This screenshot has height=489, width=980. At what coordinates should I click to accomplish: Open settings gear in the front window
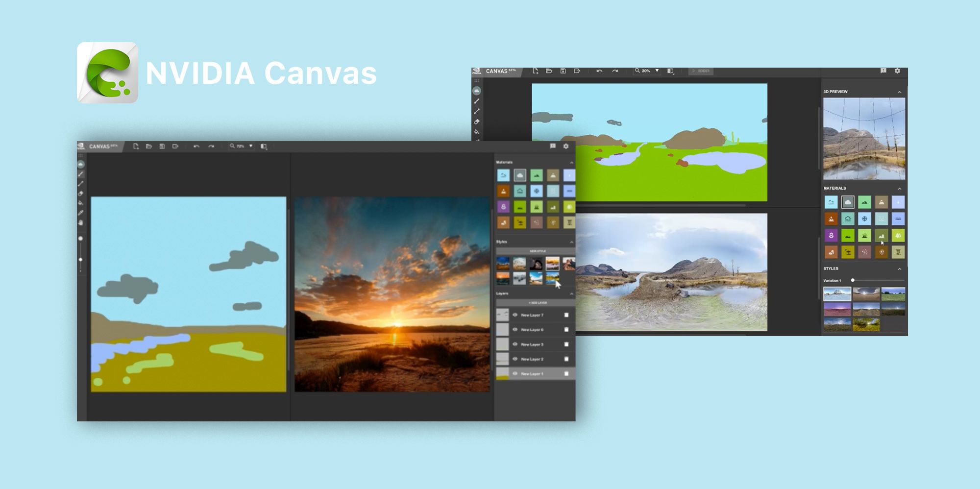coord(566,146)
